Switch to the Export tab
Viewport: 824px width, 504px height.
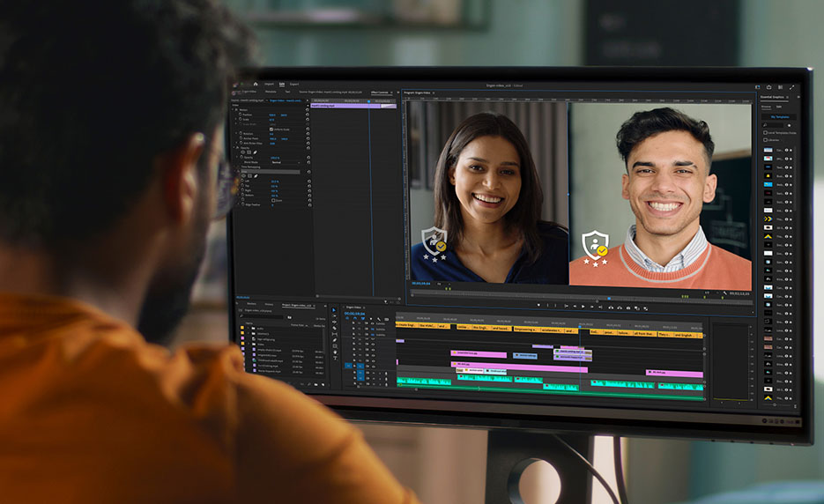pyautogui.click(x=293, y=84)
